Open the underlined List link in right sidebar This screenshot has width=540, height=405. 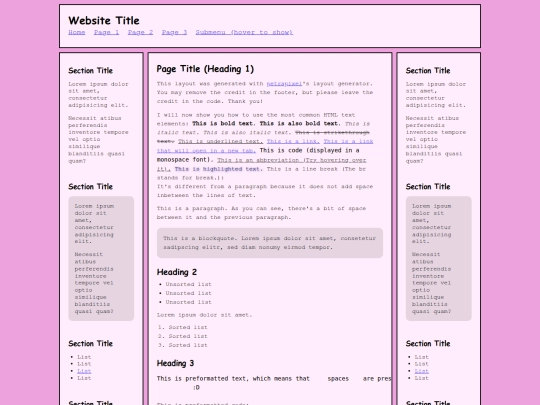click(x=422, y=371)
